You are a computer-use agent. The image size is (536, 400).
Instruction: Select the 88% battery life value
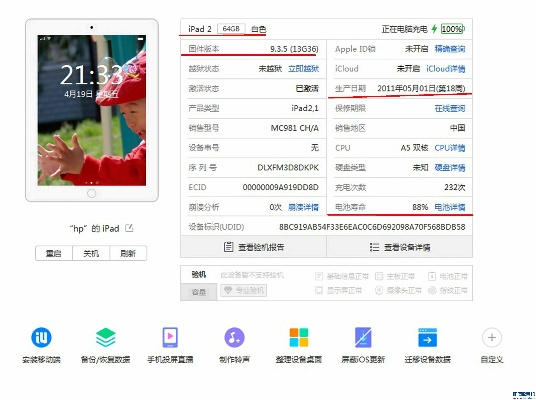point(420,207)
